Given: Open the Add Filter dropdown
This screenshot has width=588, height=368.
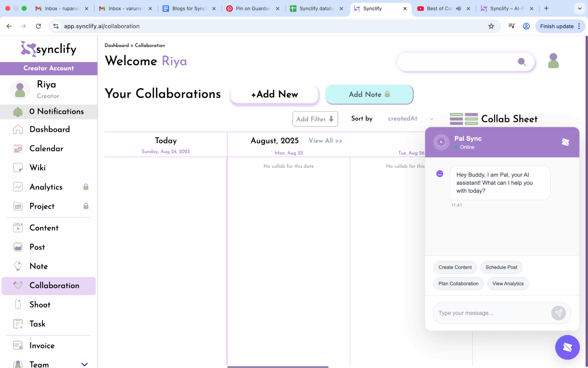Looking at the screenshot, I should coord(315,119).
